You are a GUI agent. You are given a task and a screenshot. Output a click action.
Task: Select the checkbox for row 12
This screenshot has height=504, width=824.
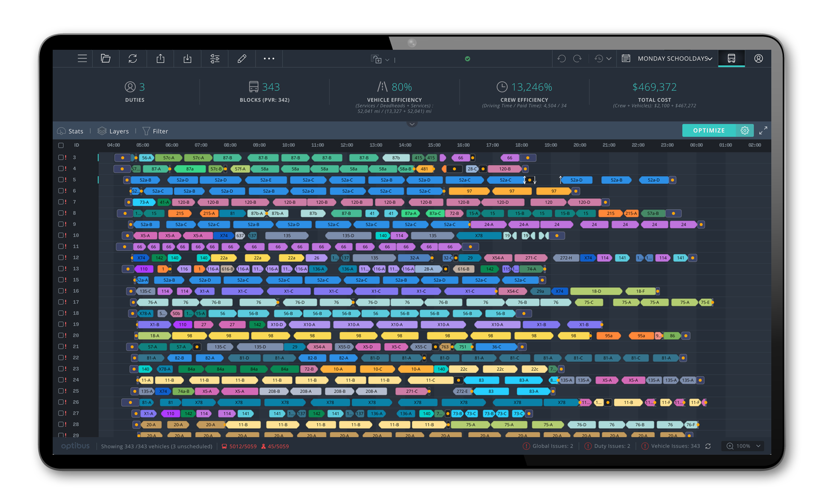point(61,258)
